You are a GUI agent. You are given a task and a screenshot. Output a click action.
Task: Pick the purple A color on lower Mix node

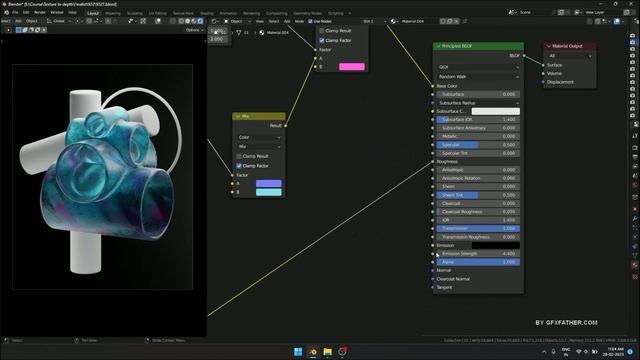pyautogui.click(x=269, y=184)
